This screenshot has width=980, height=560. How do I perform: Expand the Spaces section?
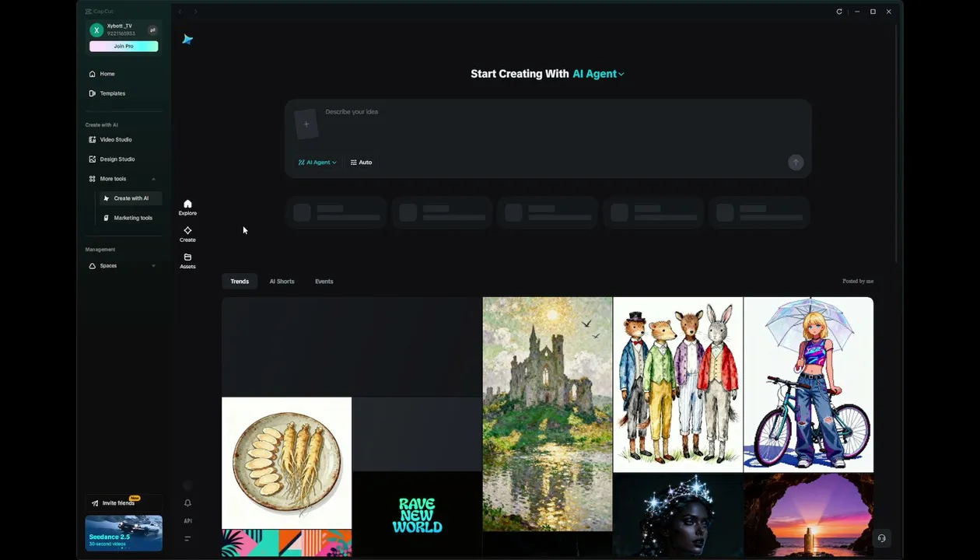[153, 266]
